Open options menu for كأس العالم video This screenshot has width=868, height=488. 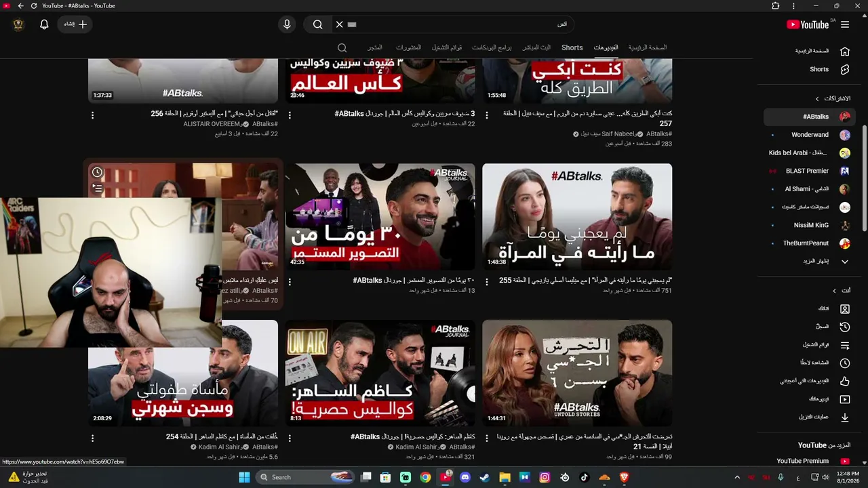coord(290,115)
